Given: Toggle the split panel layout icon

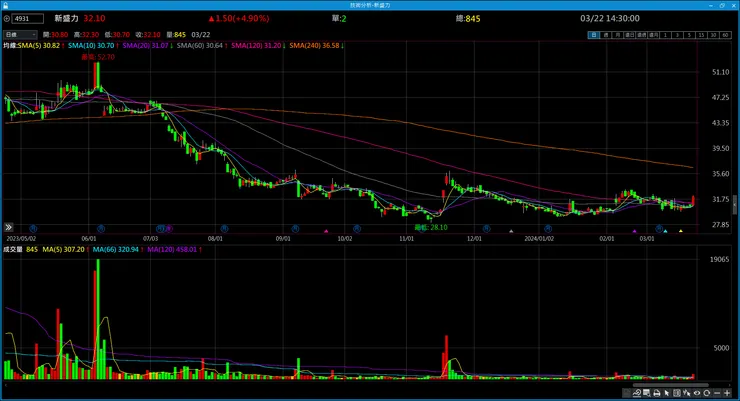Looking at the screenshot, I should [677, 393].
